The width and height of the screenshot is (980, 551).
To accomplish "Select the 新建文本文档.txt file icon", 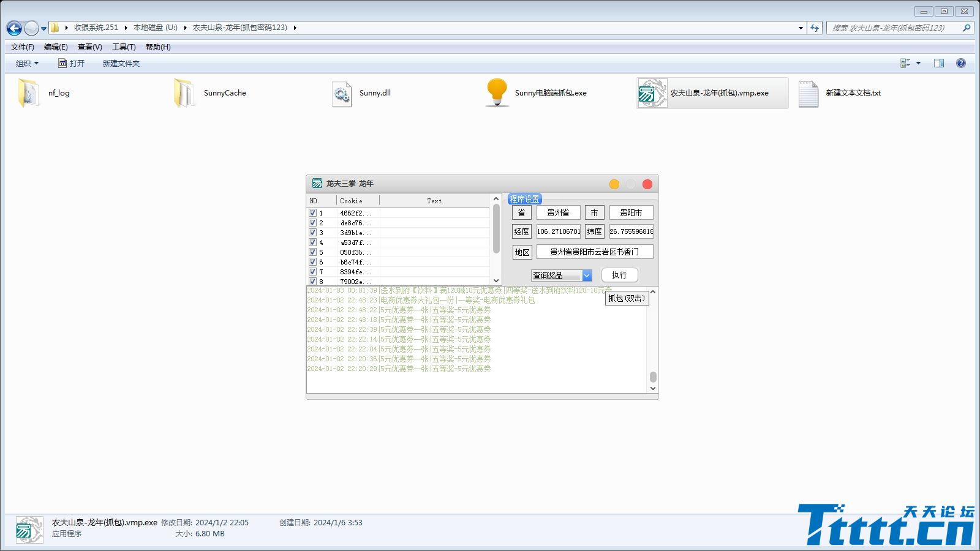I will (x=809, y=94).
